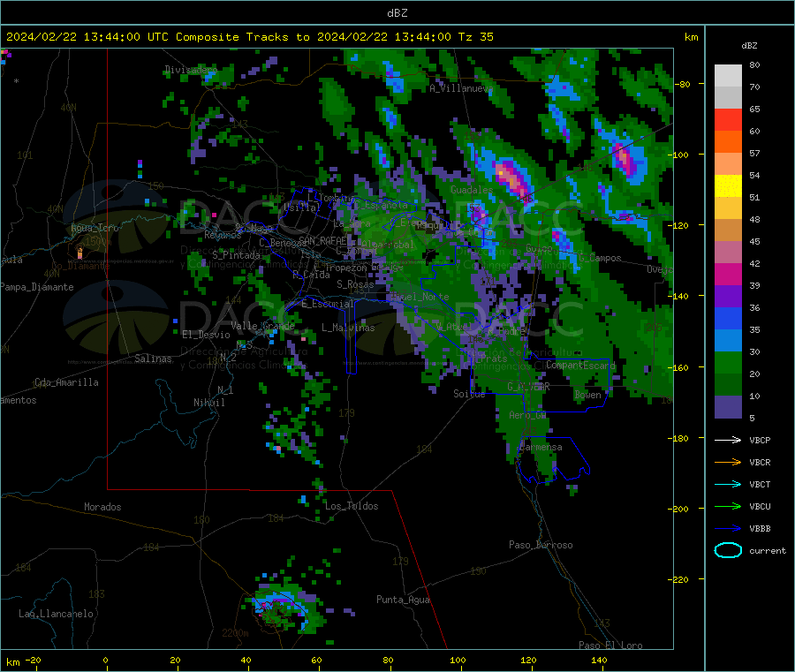Click the Lag.Llancanelo map label

(x=56, y=614)
